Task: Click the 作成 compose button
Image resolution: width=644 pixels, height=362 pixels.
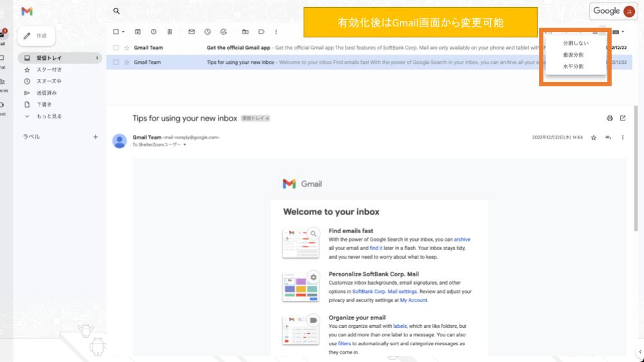Action: click(x=36, y=36)
